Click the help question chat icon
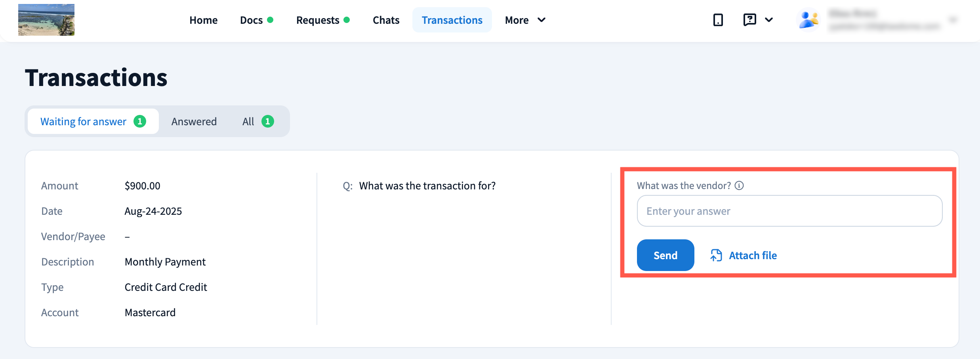 coord(749,20)
